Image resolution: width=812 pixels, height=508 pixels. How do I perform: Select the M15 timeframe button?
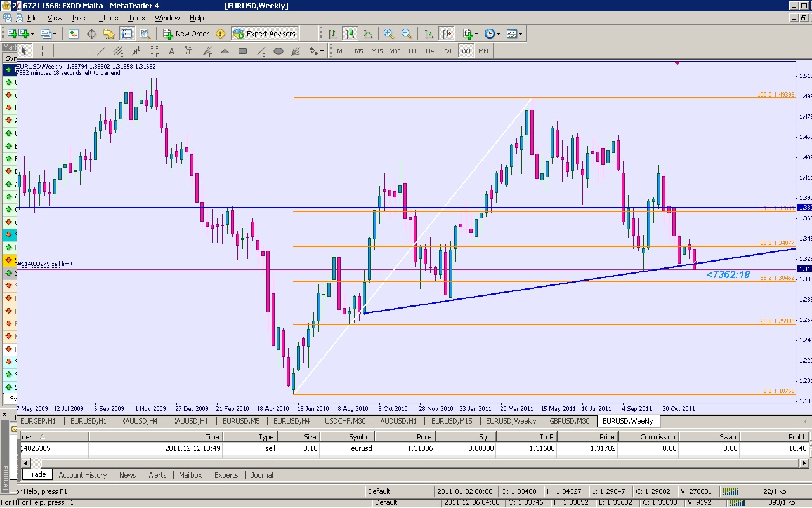[377, 51]
